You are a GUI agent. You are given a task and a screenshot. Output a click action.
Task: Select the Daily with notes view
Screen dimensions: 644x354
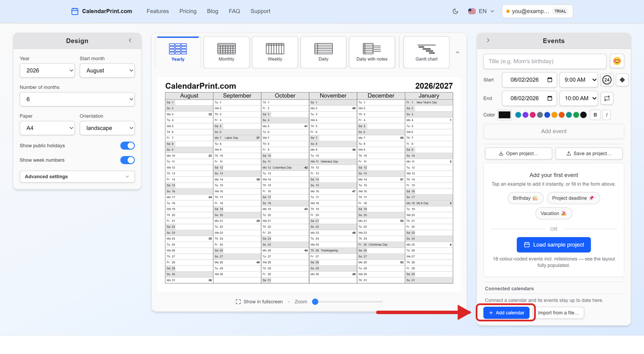click(372, 52)
